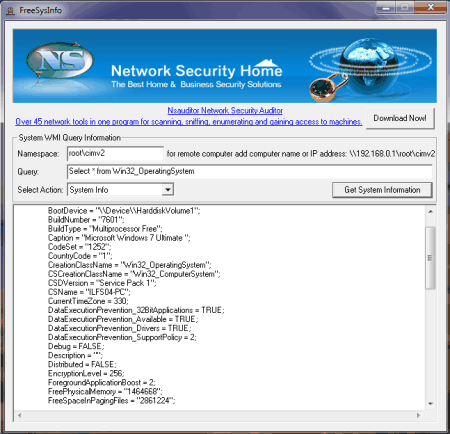450x434 pixels.
Task: Click the vertical scrollbar up arrow
Action: click(430, 211)
